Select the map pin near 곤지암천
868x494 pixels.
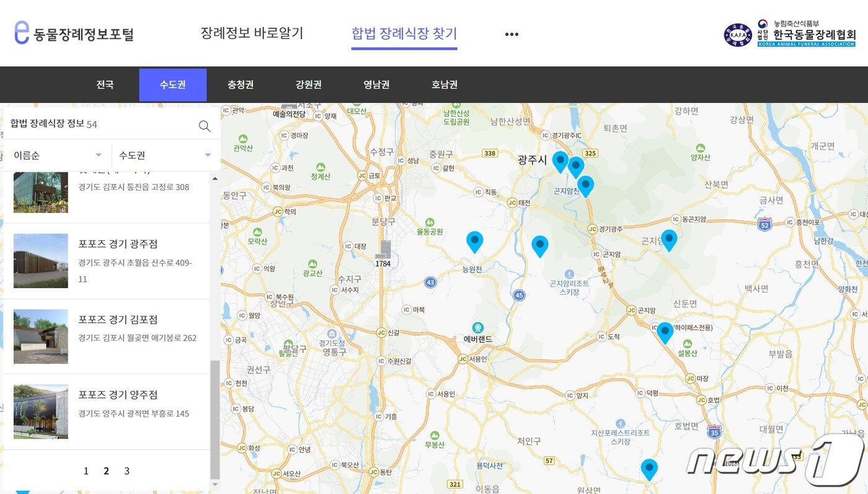[x=586, y=184]
